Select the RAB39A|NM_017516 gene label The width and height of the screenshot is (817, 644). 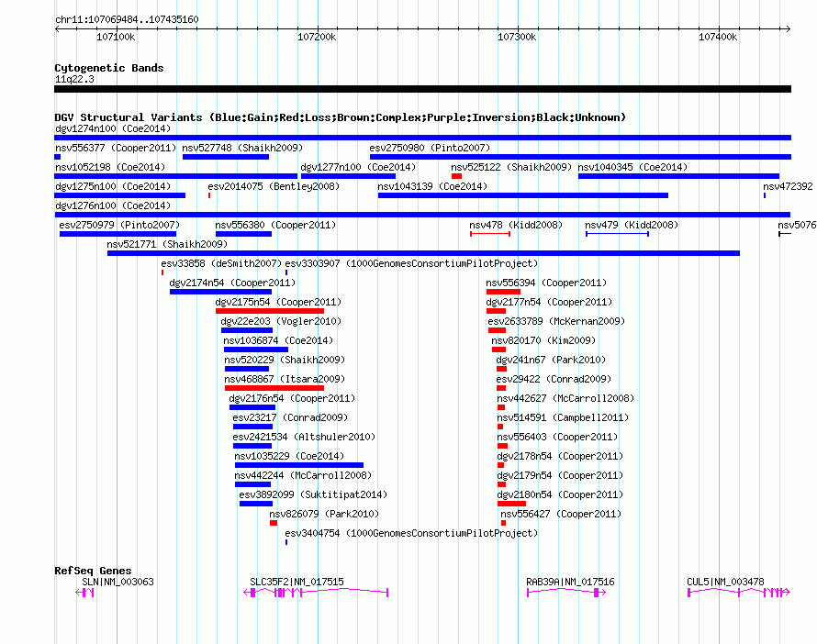[x=571, y=582]
